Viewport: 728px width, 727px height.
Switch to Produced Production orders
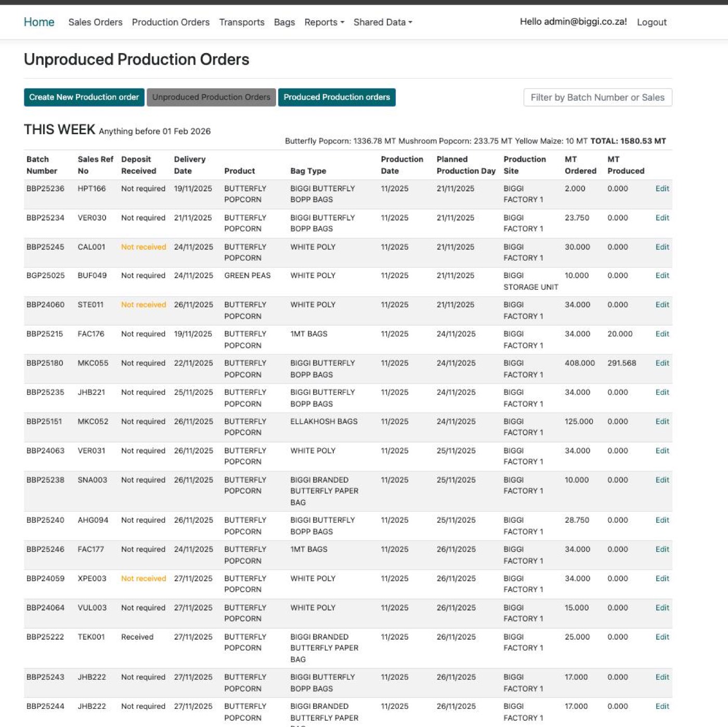click(336, 97)
